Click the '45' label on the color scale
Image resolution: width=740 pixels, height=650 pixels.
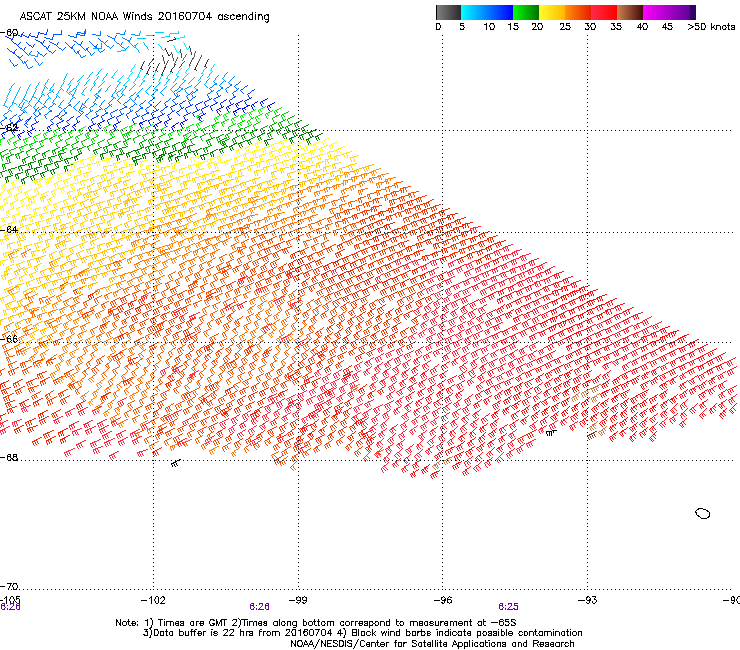click(x=667, y=27)
